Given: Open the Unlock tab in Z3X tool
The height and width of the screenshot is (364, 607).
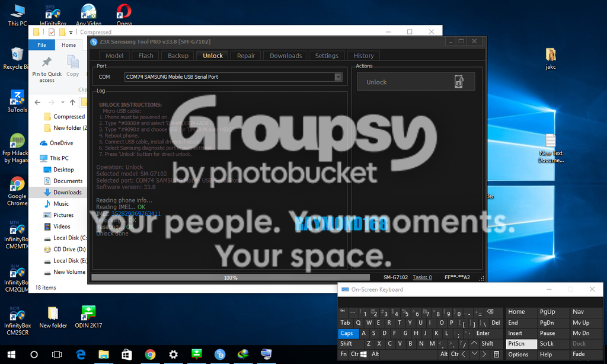Looking at the screenshot, I should click(x=213, y=55).
